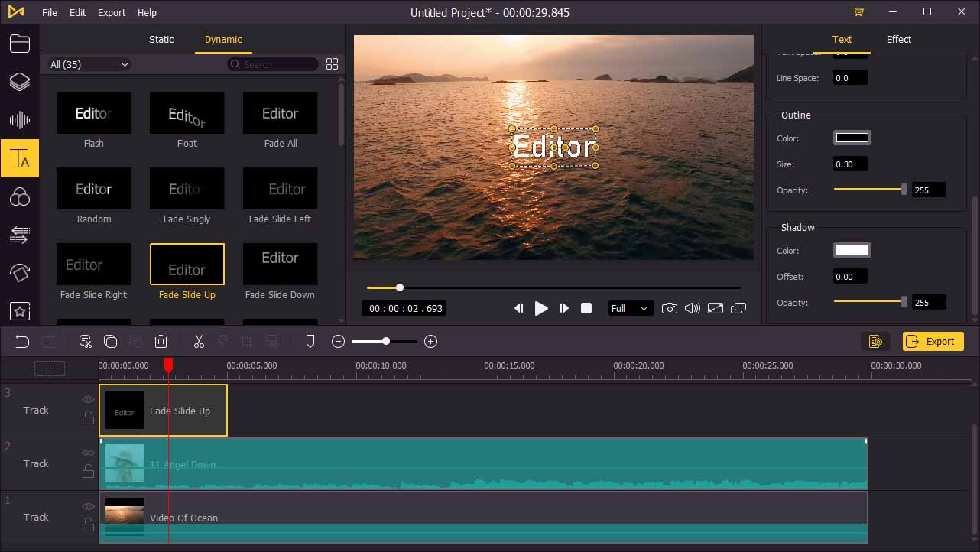This screenshot has width=980, height=552.
Task: Take a snapshot with the camera icon
Action: point(670,308)
